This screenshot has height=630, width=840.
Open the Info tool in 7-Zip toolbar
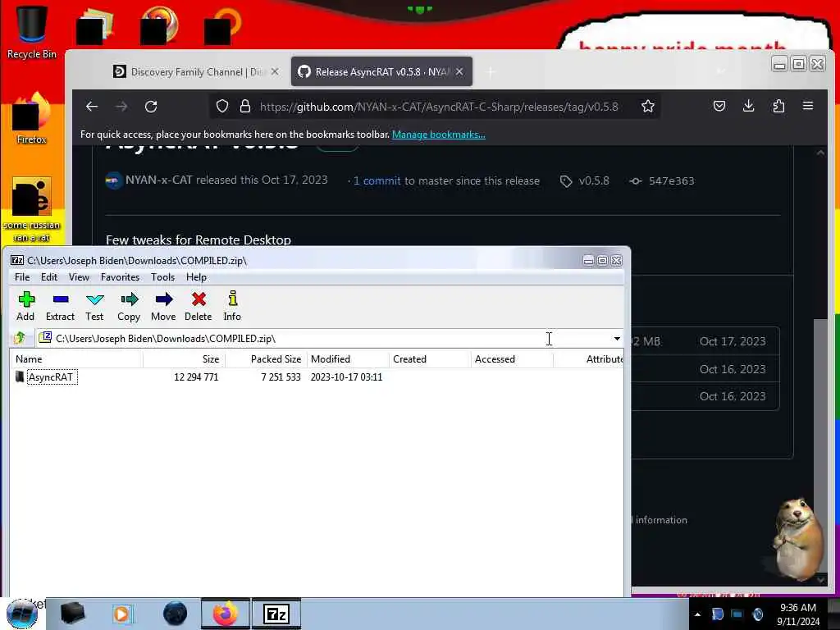[x=232, y=306]
